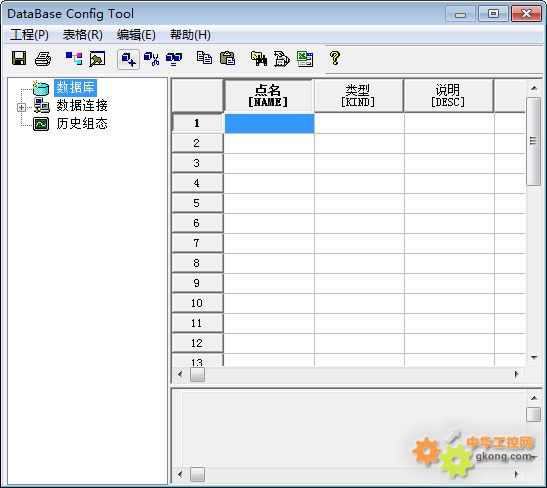Click the cut point scissors icon
Image resolution: width=547 pixels, height=488 pixels.
151,59
